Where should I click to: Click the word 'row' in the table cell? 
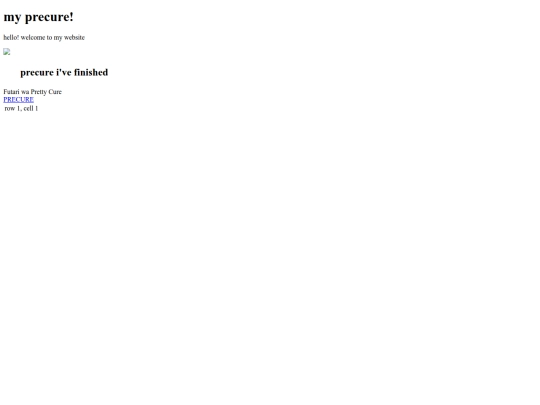pos(10,109)
